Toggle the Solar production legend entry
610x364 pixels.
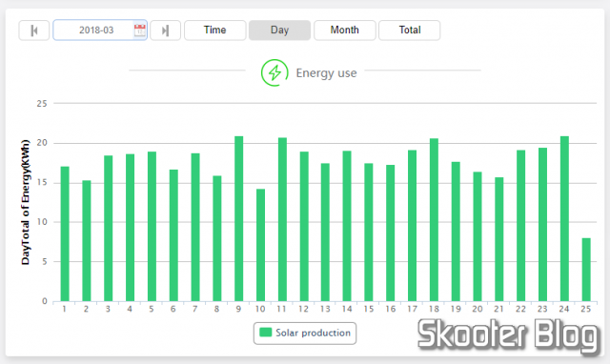[305, 334]
